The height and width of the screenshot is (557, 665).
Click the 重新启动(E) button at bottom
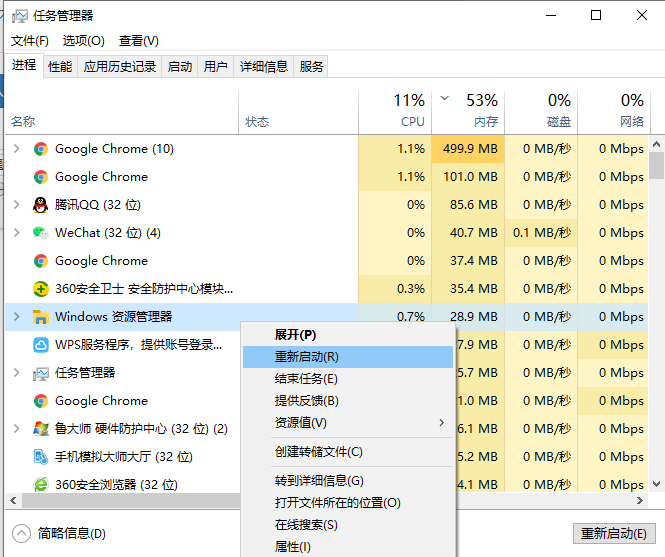pos(614,533)
